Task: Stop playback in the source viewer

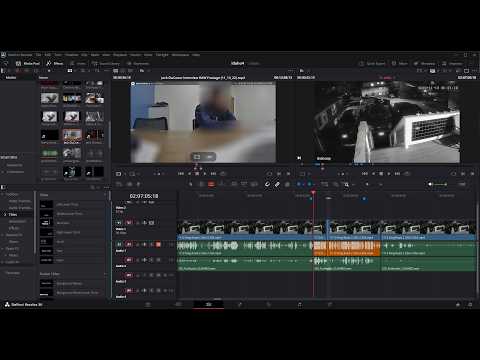Action: click(197, 174)
